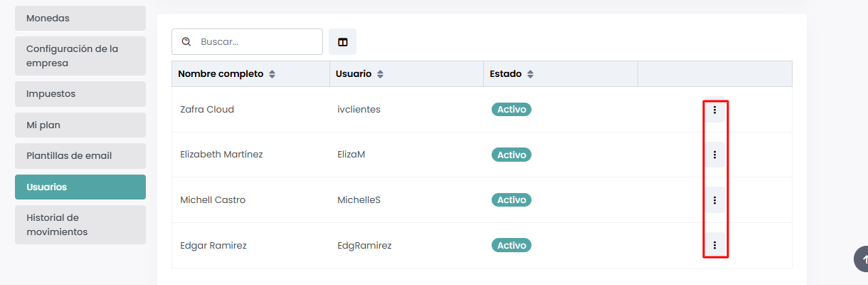Go to Impuestos section
The image size is (868, 285).
(x=80, y=94)
